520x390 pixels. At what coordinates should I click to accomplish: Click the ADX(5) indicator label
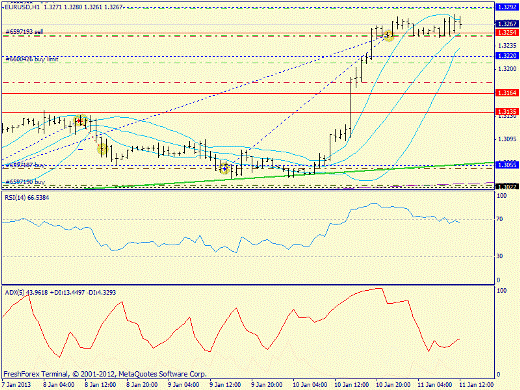point(60,293)
